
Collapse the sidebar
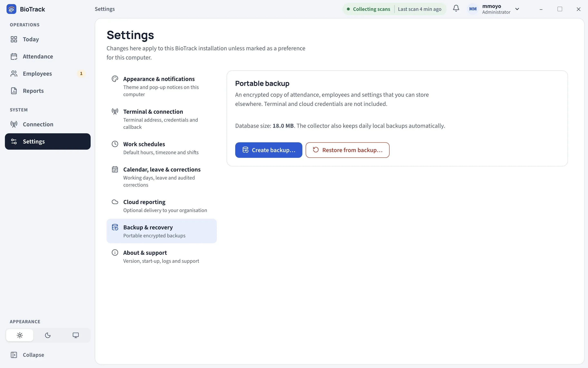[48, 355]
